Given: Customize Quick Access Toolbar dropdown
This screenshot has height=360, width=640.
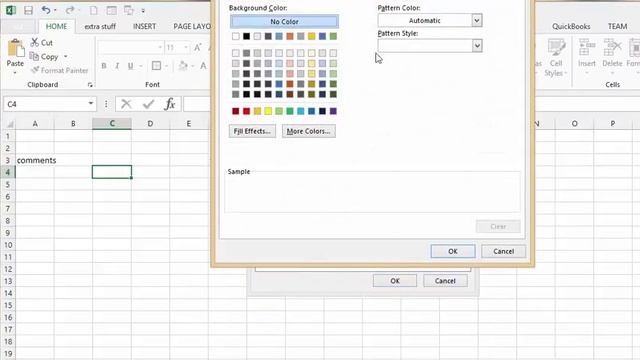Looking at the screenshot, I should click(x=143, y=11).
